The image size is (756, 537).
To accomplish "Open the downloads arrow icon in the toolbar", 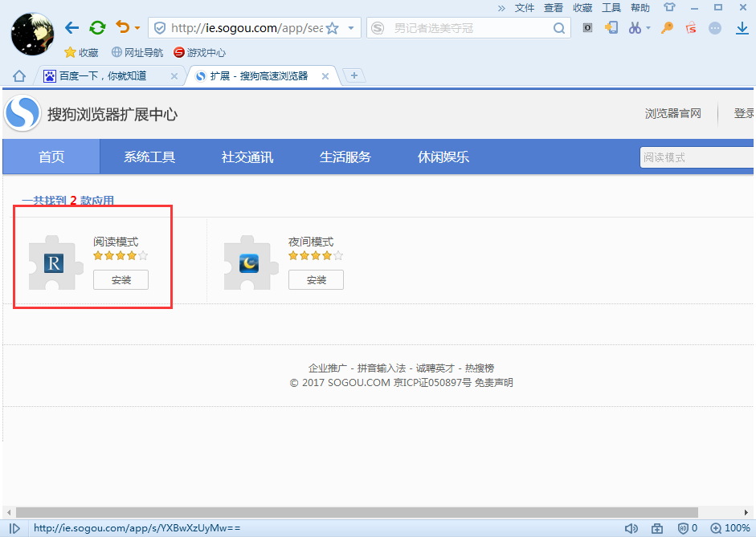I will pos(740,28).
